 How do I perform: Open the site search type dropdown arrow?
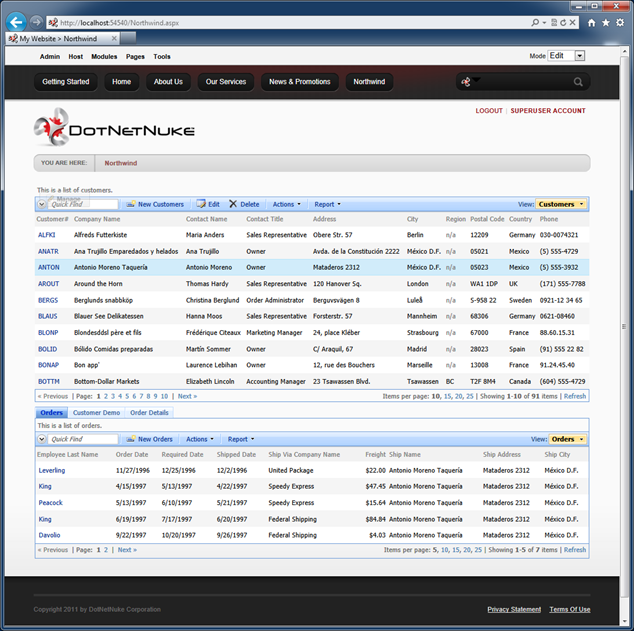point(476,79)
